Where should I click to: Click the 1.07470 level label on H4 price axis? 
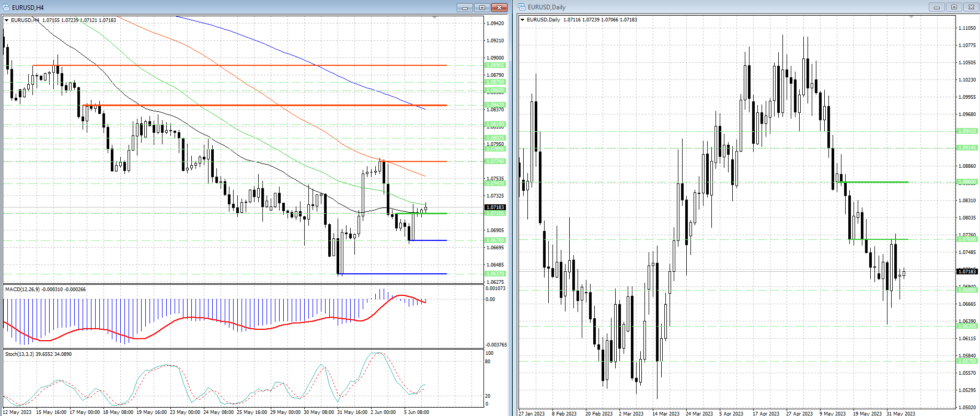tap(495, 183)
